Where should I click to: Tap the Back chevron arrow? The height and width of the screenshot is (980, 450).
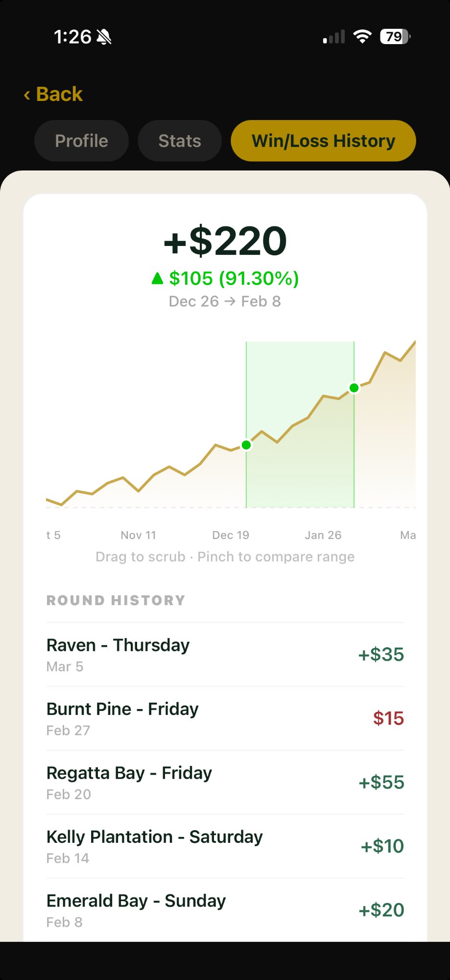[27, 95]
